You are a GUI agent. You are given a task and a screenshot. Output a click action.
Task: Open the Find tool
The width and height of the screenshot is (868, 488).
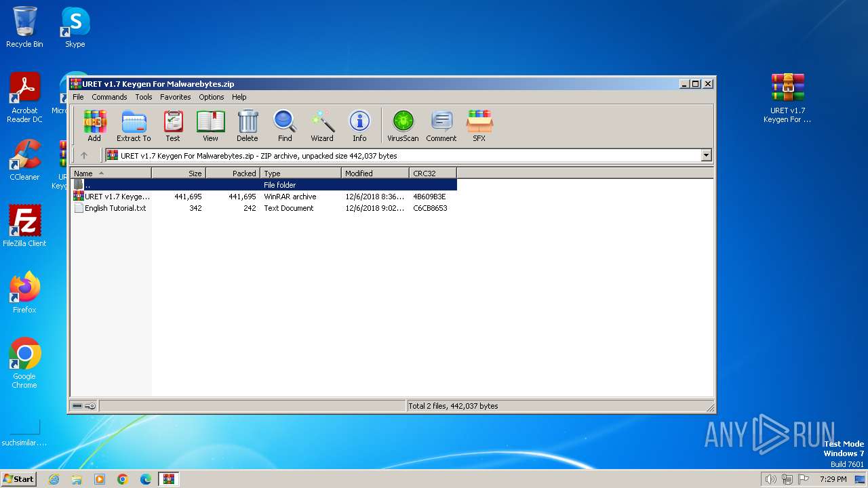tap(285, 126)
